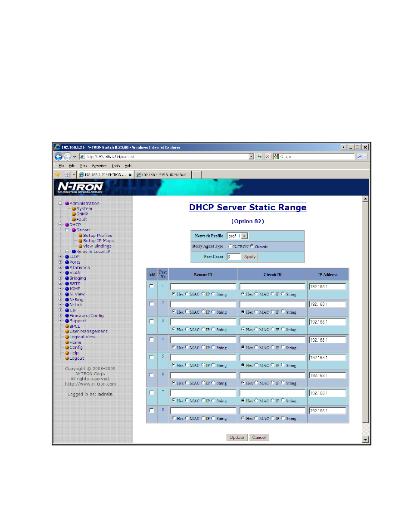Click the Stop loading red X icon
Viewport: 411px width, 532px height.
pyautogui.click(x=268, y=156)
